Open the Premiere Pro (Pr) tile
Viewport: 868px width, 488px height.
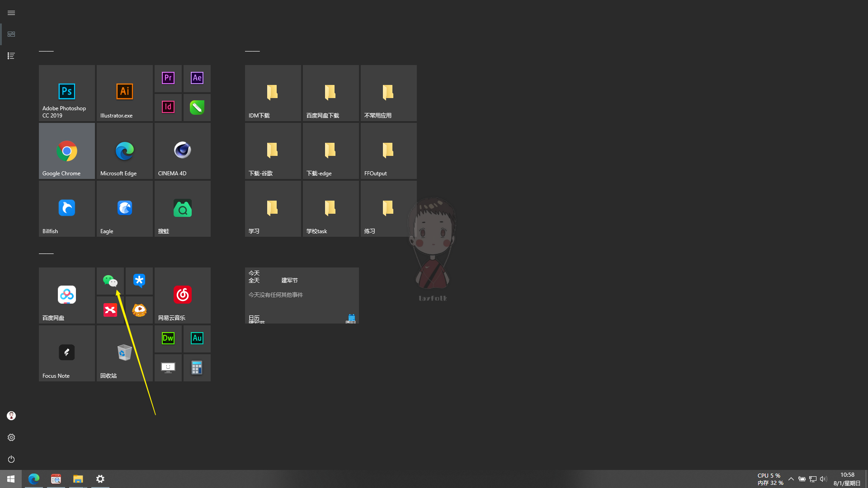click(x=168, y=78)
